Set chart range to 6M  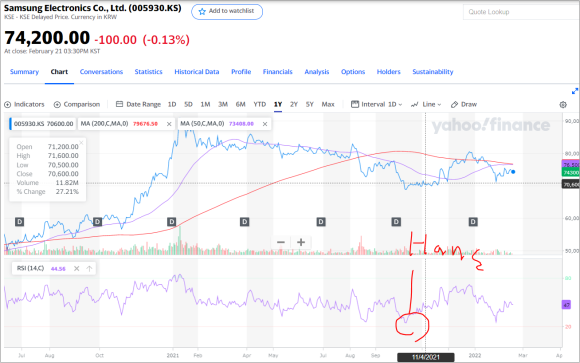pos(240,104)
